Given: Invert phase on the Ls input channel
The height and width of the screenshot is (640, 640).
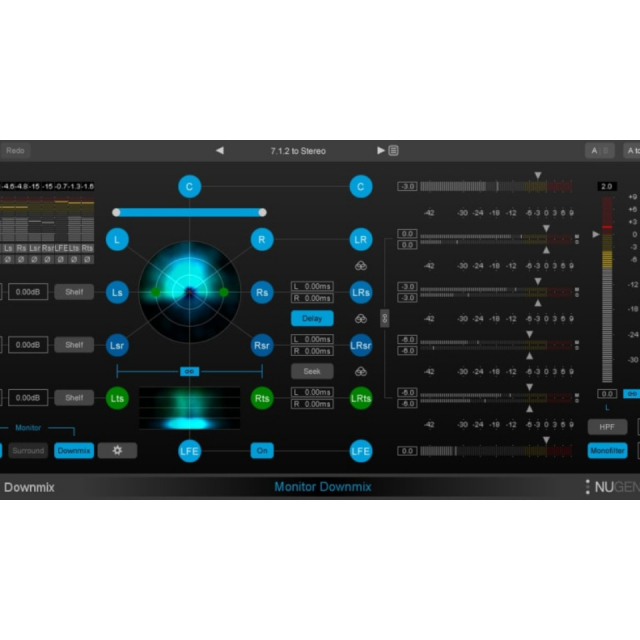Looking at the screenshot, I should (x=8, y=259).
